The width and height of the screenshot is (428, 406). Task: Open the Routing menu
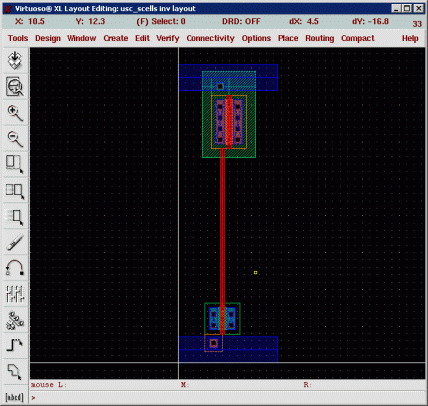click(x=319, y=38)
